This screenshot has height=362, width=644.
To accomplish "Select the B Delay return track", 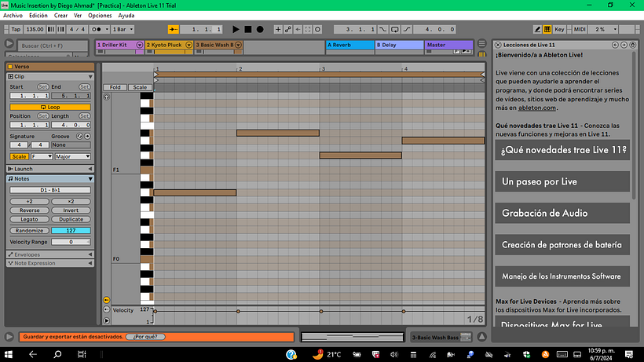I will [x=399, y=45].
